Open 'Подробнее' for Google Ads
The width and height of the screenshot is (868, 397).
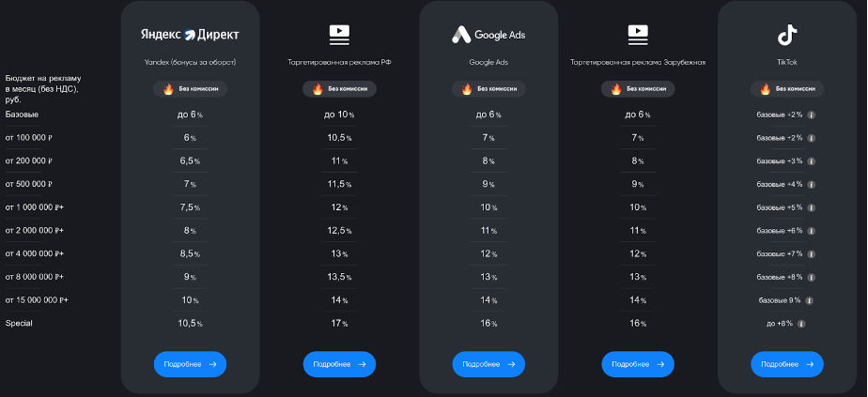point(488,364)
